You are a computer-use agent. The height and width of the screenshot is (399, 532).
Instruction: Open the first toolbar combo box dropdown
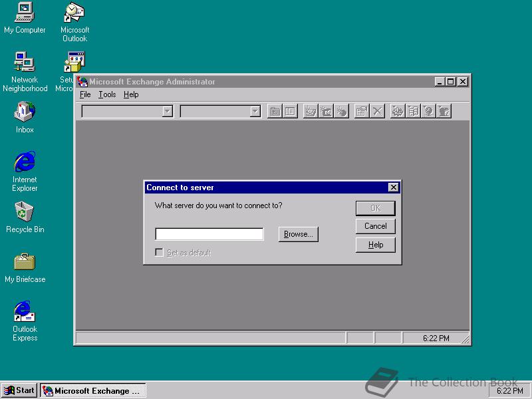[x=168, y=111]
